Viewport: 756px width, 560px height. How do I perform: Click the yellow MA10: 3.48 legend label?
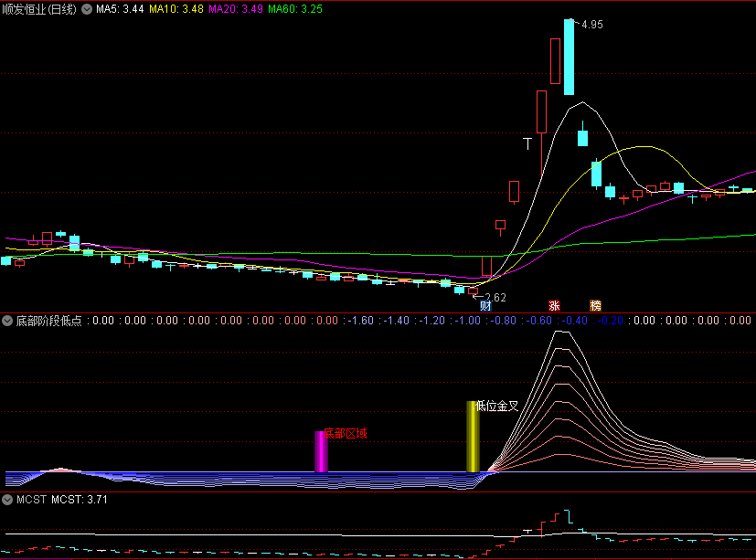click(176, 9)
